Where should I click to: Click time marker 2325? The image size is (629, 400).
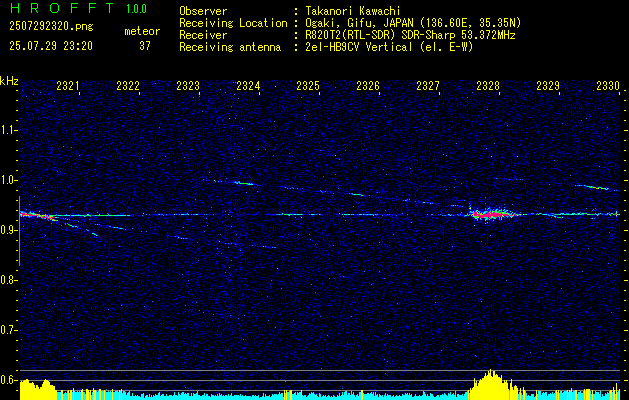[x=308, y=85]
